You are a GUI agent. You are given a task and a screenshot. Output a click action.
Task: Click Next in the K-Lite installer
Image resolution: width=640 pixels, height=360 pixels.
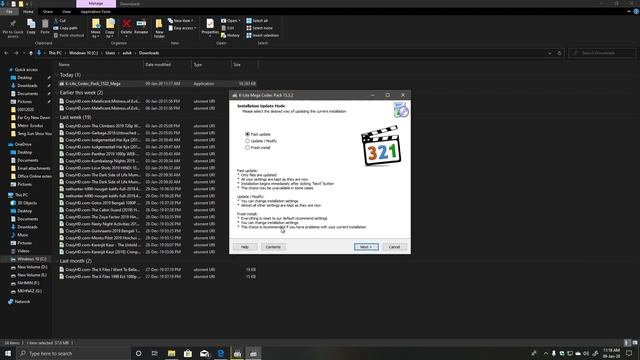(366, 247)
